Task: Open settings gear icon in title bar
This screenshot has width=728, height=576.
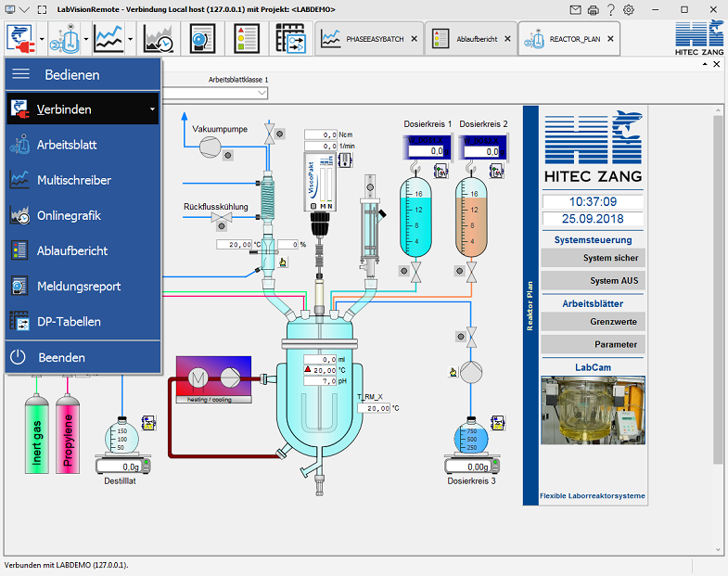Action: [x=629, y=10]
